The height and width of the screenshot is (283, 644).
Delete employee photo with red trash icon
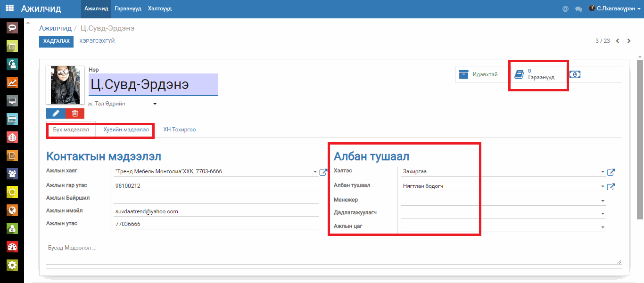(75, 113)
